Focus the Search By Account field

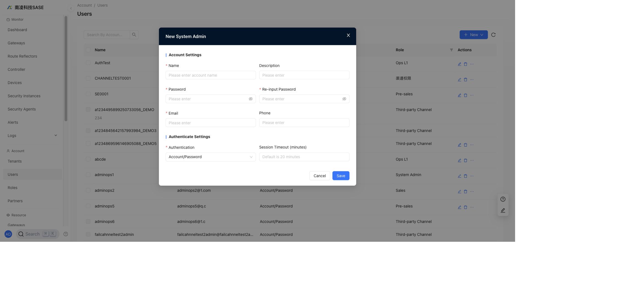point(107,35)
